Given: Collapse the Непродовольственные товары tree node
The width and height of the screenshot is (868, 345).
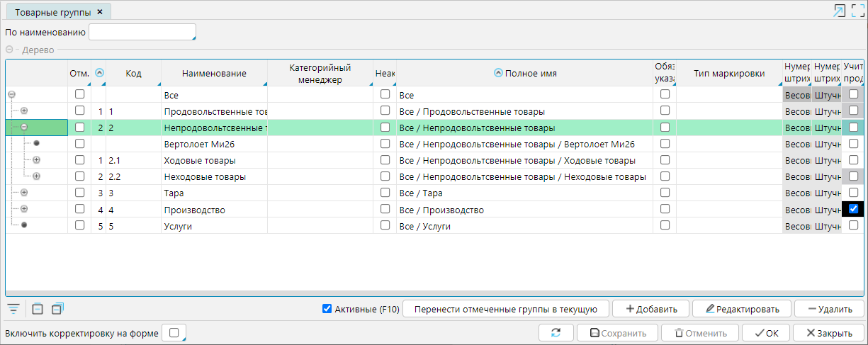Looking at the screenshot, I should (x=24, y=127).
